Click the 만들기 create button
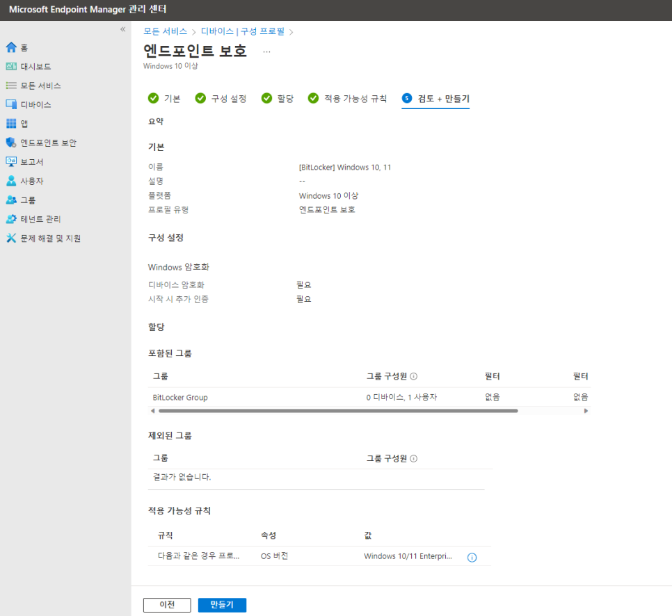 (x=222, y=605)
